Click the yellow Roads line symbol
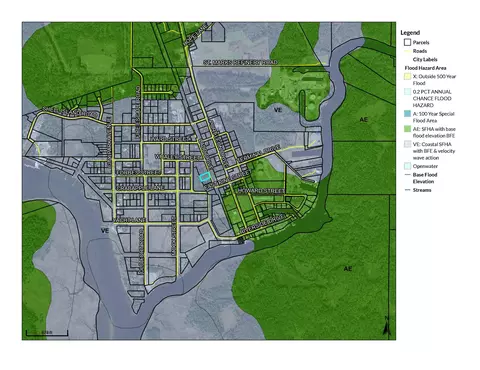This screenshot has width=480, height=370. (x=407, y=51)
